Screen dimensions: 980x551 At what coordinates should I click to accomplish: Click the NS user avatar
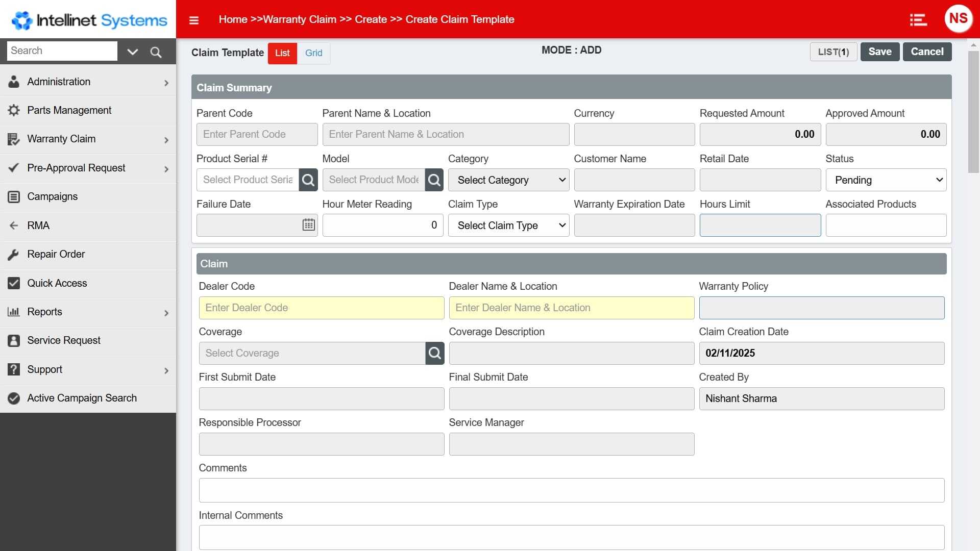pos(958,19)
